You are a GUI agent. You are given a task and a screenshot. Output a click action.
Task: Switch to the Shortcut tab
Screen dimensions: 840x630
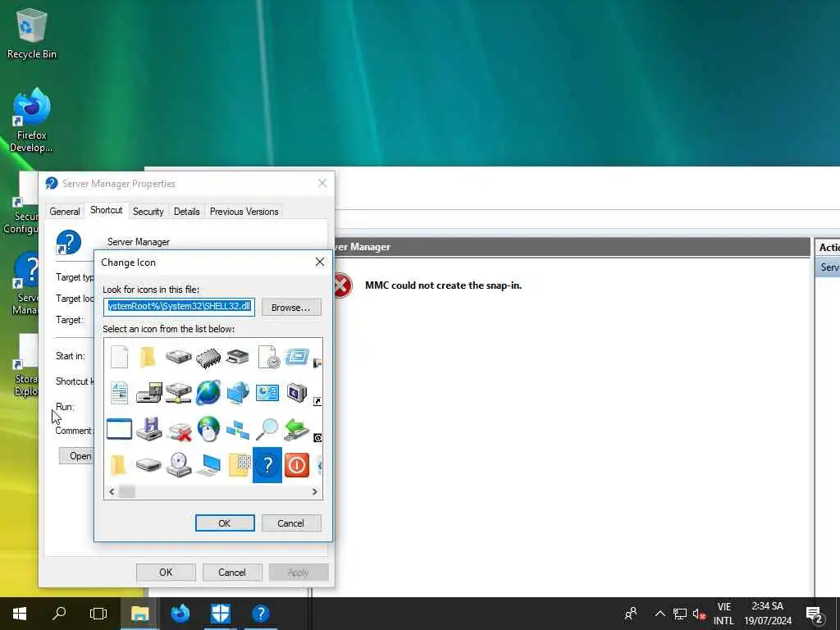(106, 210)
